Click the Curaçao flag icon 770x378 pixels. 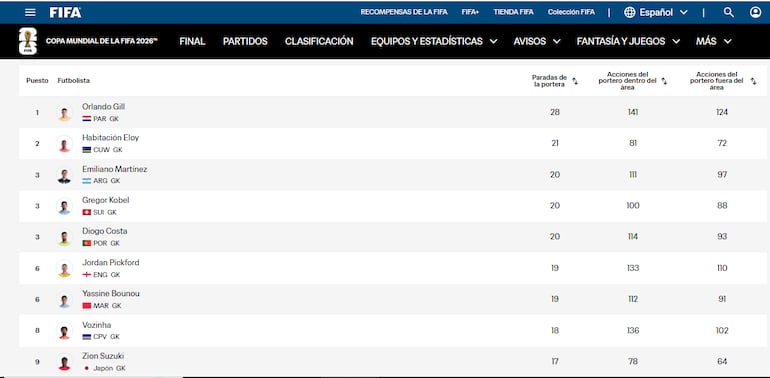click(86, 150)
